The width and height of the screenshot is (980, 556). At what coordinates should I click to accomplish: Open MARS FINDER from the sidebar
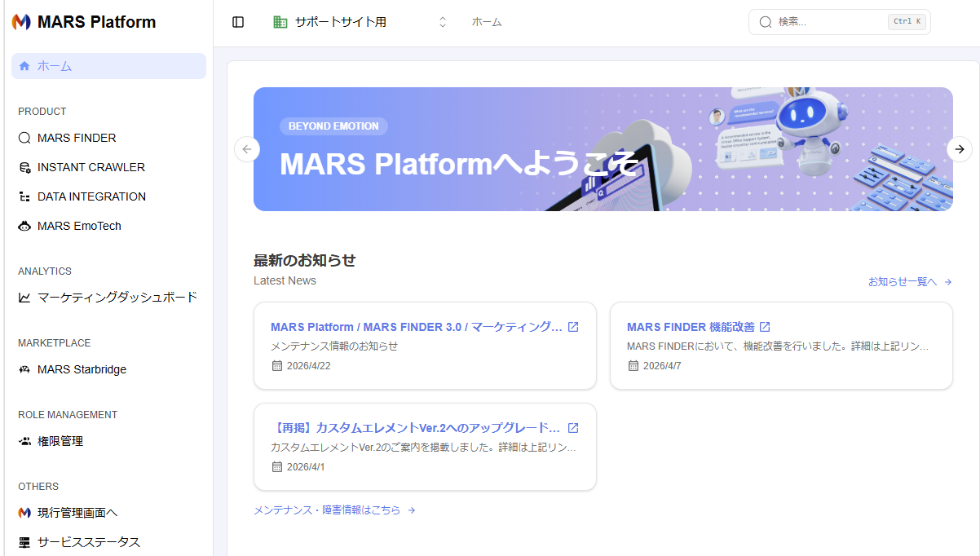click(x=108, y=138)
